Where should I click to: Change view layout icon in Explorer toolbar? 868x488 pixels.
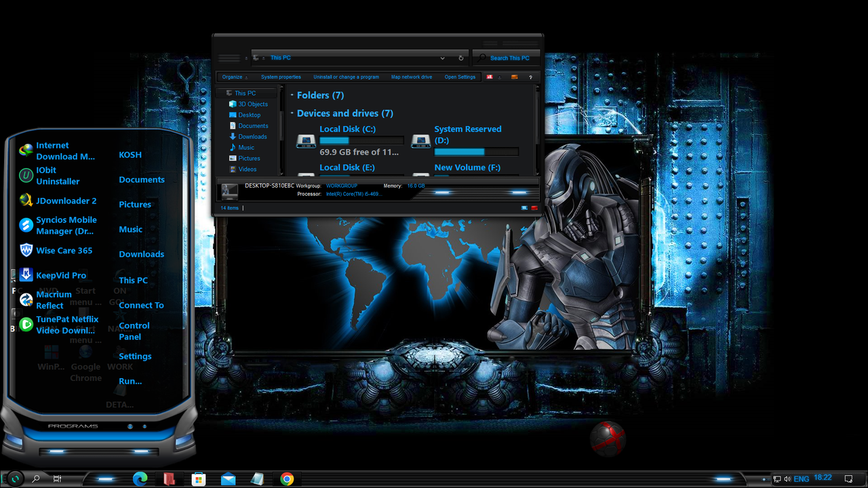click(489, 77)
